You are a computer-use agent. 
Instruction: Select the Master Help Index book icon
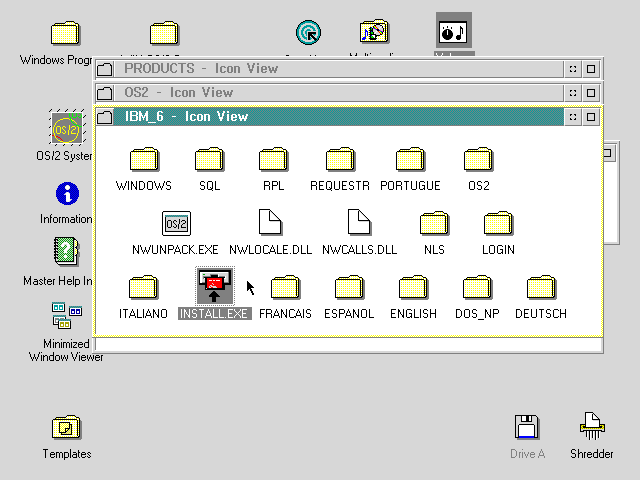pyautogui.click(x=66, y=251)
